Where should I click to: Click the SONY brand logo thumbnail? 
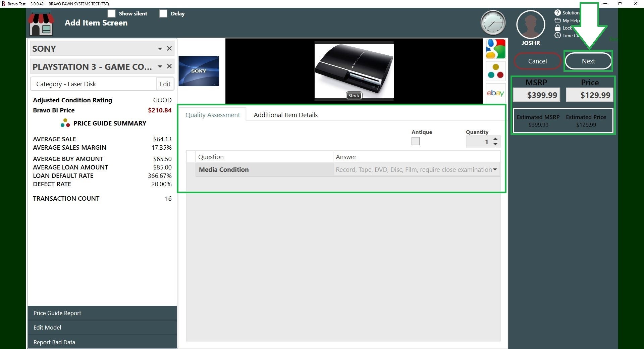[x=199, y=71]
